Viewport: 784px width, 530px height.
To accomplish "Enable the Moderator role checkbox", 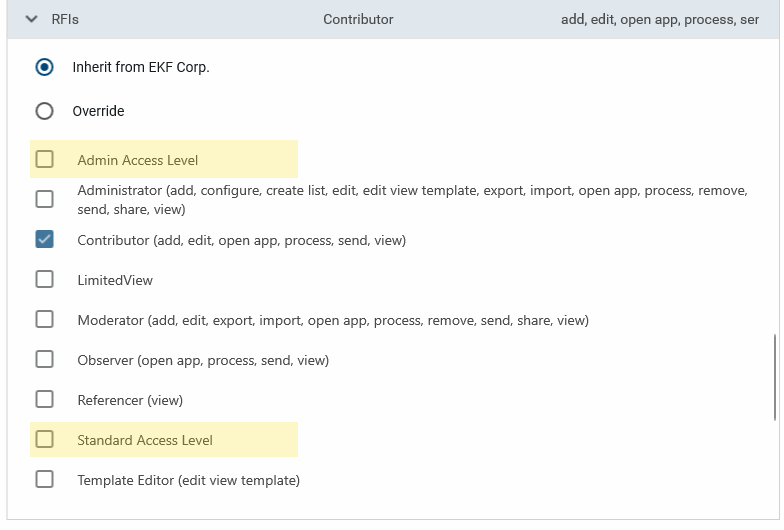I will point(44,320).
